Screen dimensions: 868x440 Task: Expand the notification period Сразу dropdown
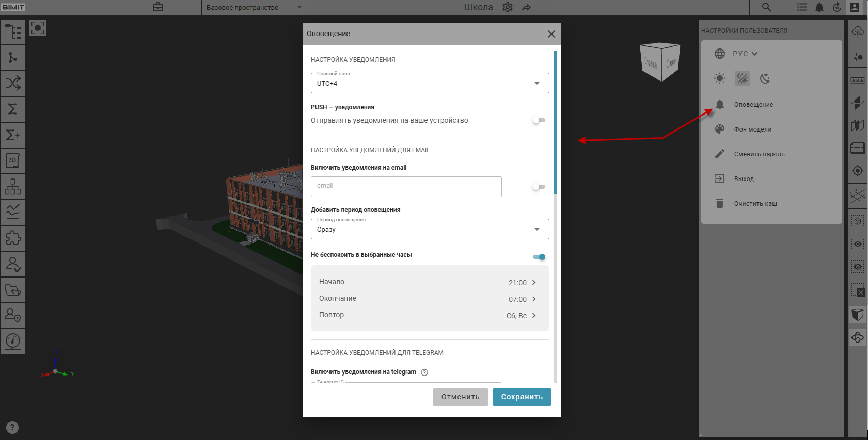point(430,229)
